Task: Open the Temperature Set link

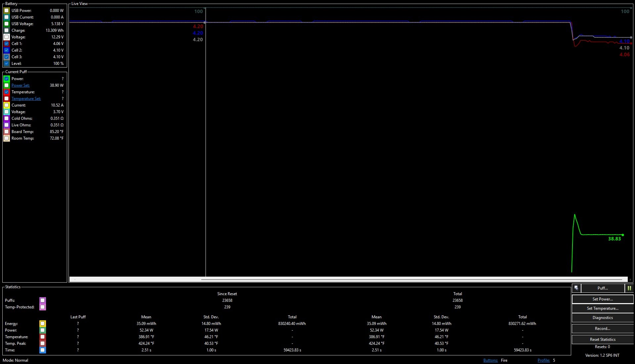Action: pos(26,99)
